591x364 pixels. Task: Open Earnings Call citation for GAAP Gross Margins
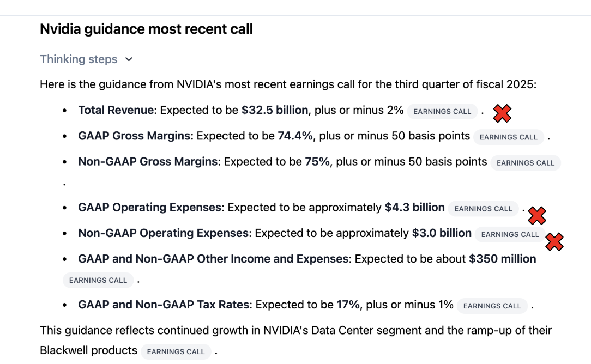(x=508, y=137)
